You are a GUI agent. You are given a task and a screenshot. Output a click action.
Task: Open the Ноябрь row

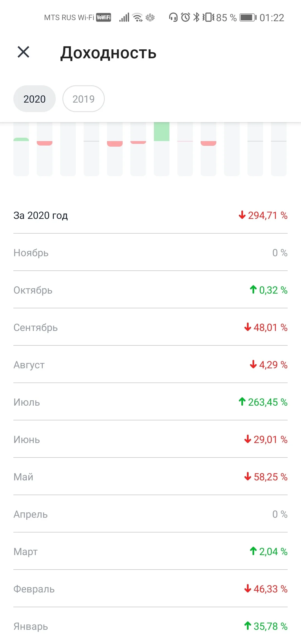[x=151, y=253]
